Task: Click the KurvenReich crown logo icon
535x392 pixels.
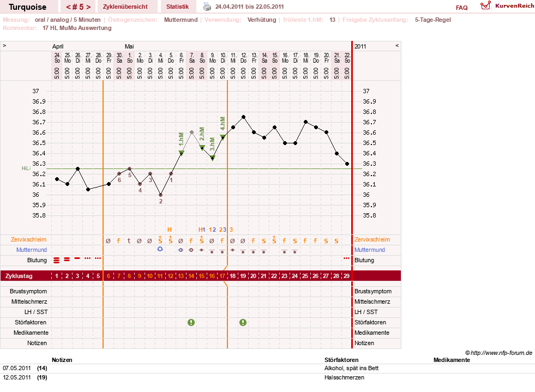Action: pos(485,5)
